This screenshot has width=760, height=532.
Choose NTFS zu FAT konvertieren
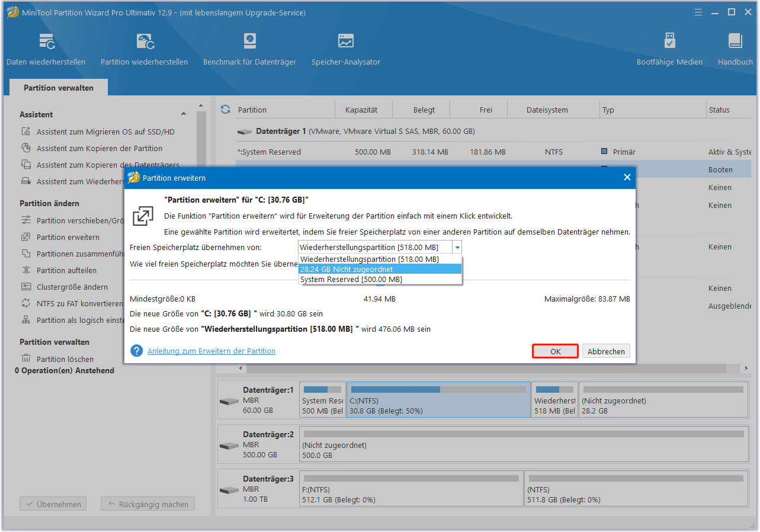(x=72, y=303)
